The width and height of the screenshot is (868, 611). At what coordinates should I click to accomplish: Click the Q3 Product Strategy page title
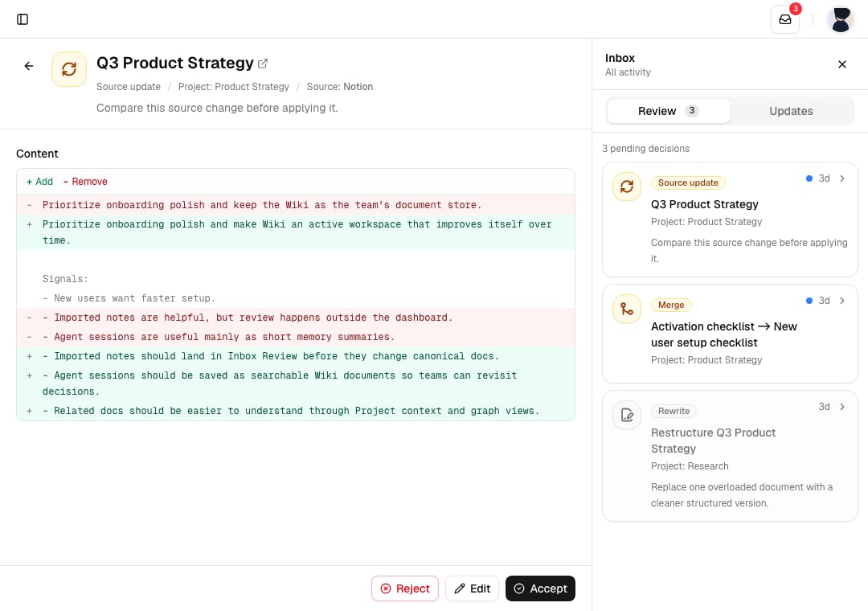point(175,64)
